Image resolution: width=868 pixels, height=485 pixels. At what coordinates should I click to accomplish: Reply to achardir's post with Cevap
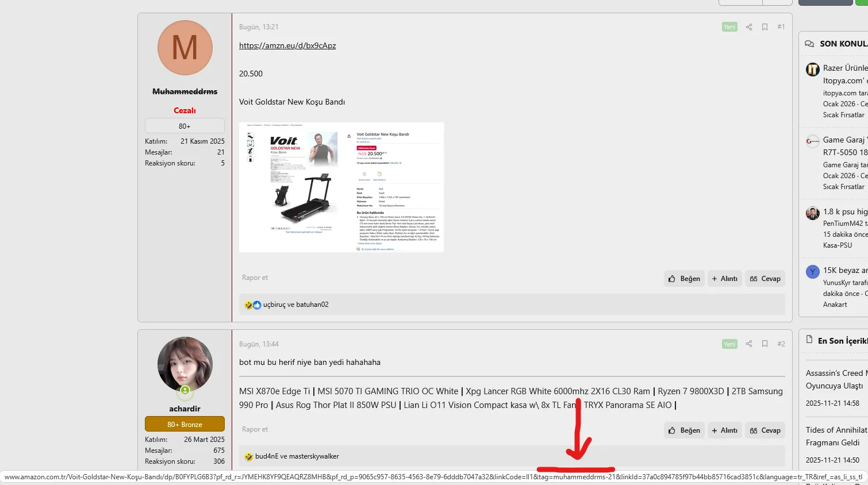pyautogui.click(x=765, y=430)
